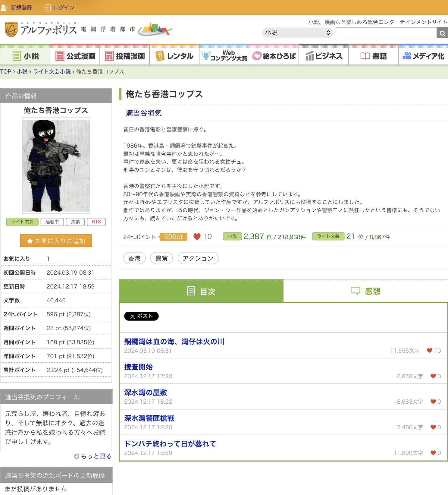Click the search magnifier icon button
Screen dimensions: 448x495
[442, 33]
